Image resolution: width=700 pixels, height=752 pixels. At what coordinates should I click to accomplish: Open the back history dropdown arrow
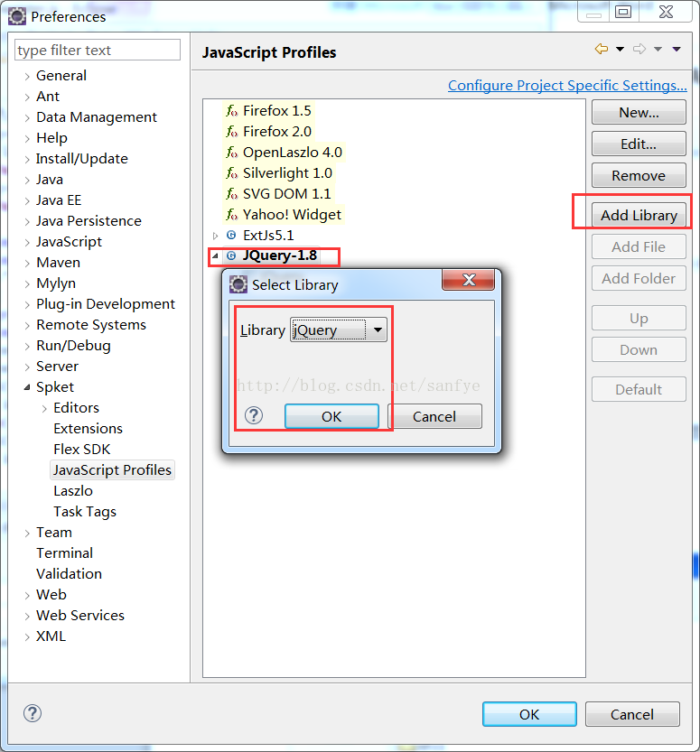(x=620, y=49)
